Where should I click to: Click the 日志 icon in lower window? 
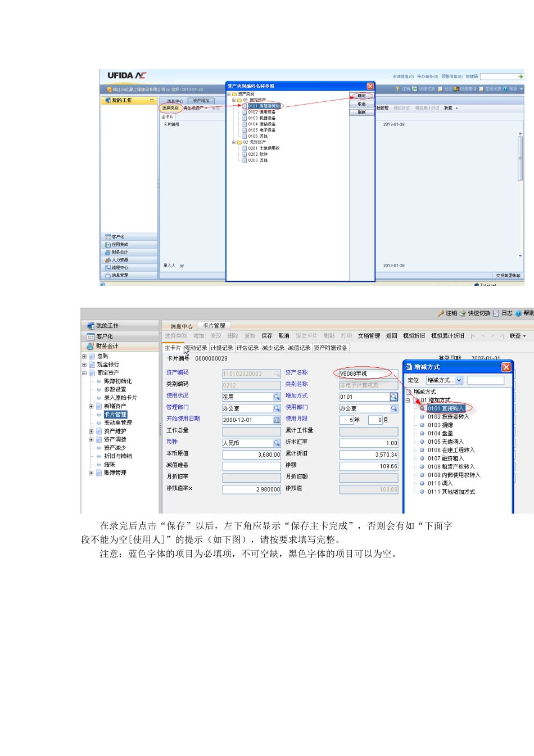[x=496, y=313]
